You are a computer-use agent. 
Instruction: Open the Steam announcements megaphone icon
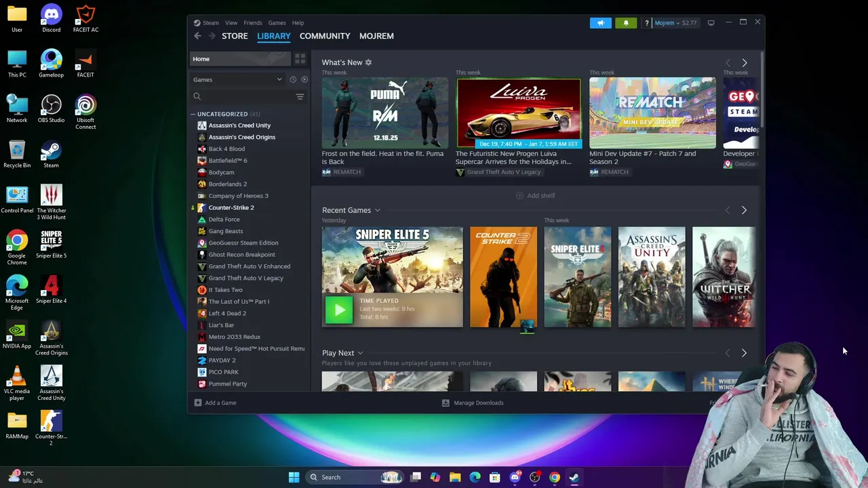(600, 23)
